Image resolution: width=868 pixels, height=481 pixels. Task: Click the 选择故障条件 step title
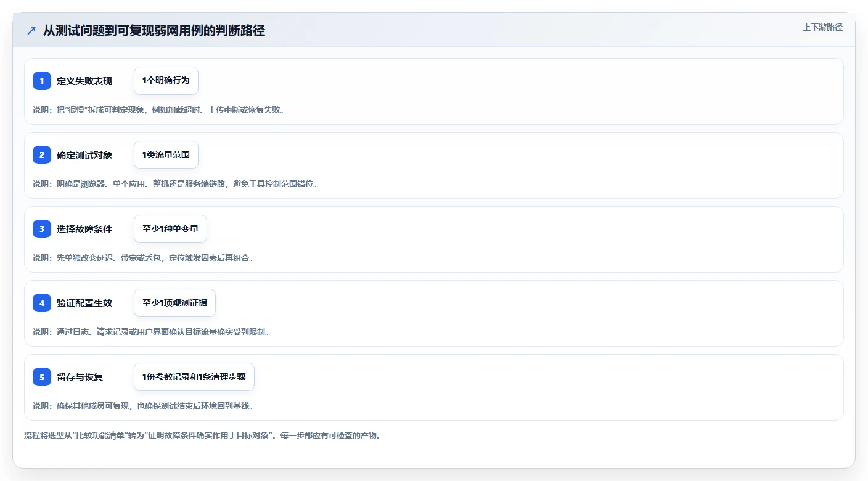[x=84, y=229]
